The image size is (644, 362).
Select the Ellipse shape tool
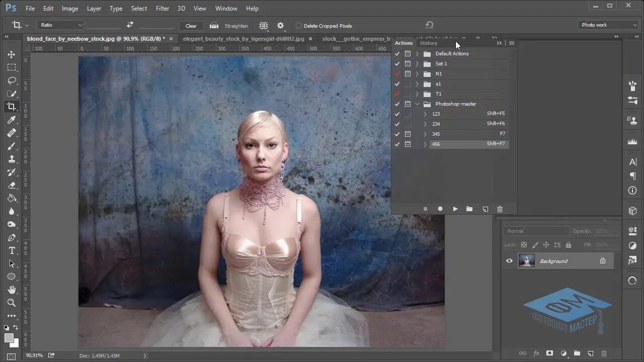(x=11, y=277)
